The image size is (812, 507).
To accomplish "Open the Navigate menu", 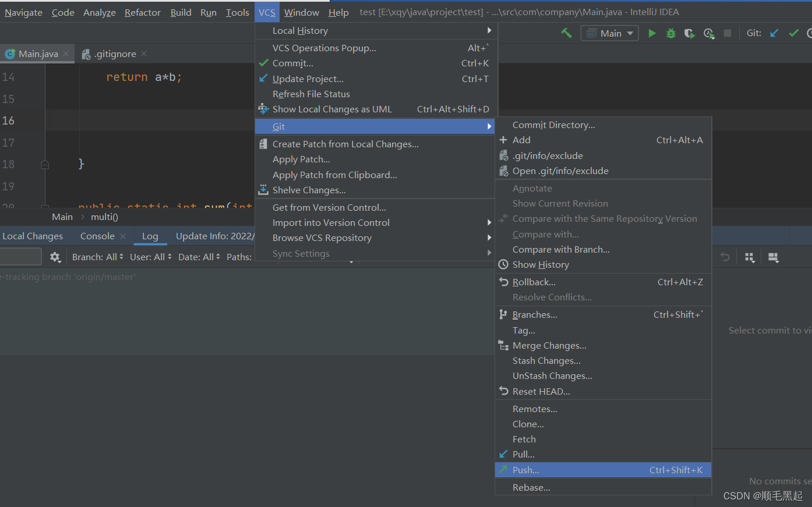I will [x=23, y=12].
